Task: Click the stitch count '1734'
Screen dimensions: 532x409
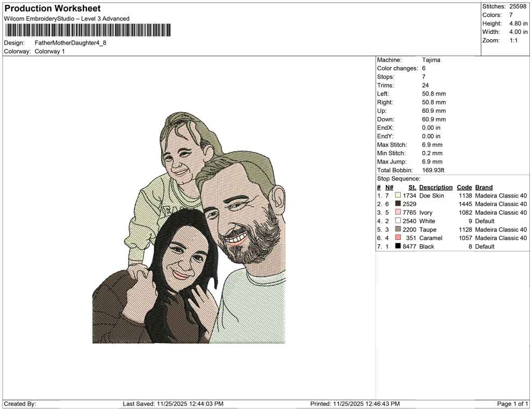Action: tap(409, 195)
